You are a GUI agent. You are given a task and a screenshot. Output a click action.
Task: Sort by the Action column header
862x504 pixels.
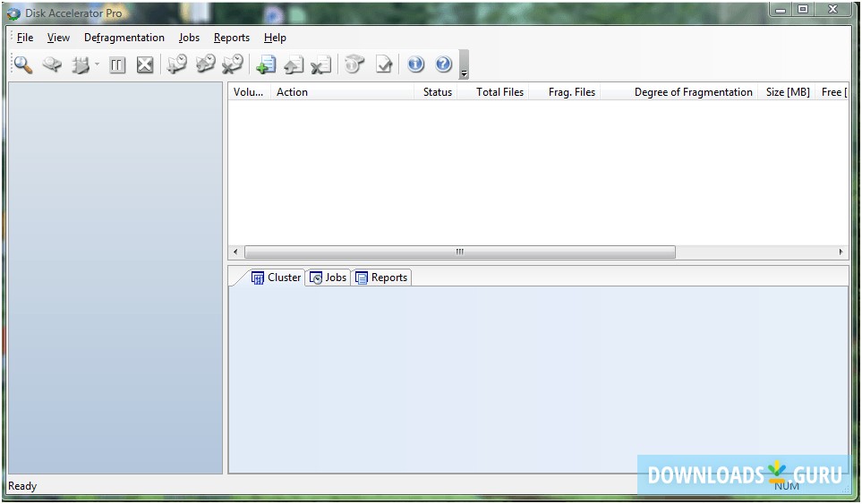point(342,92)
